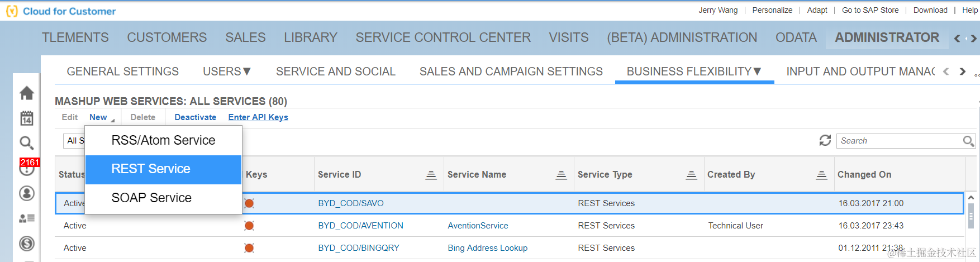Screen dimensions: 980x262
Task: Click Go to SAP Store link
Action: point(870,10)
